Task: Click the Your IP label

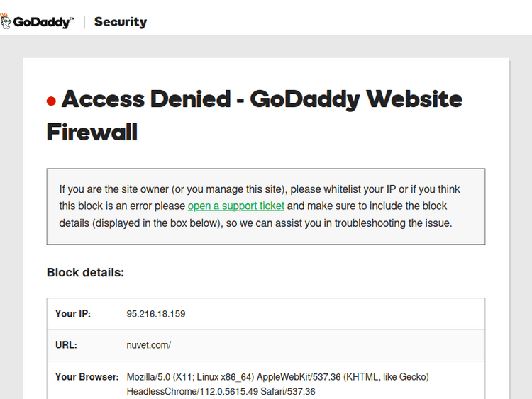Action: coord(73,314)
